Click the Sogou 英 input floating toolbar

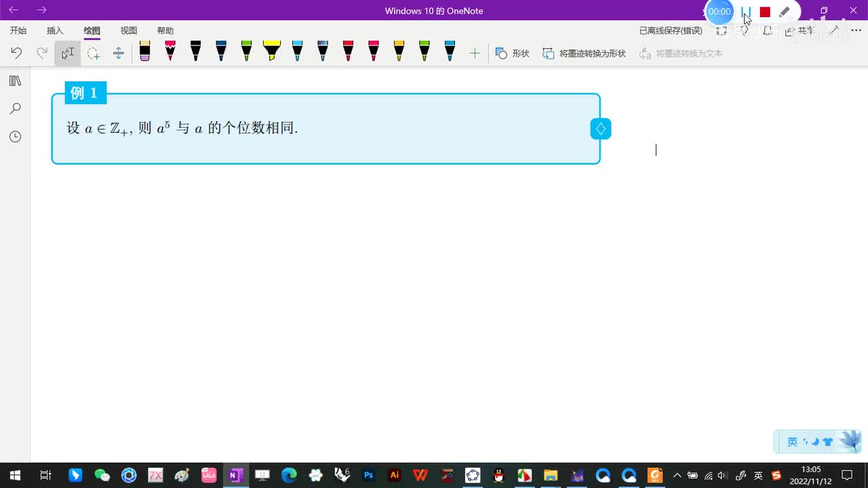tap(818, 442)
